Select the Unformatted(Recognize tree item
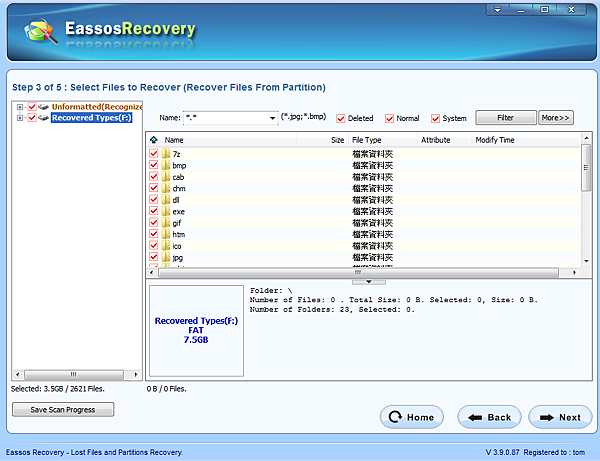 click(97, 107)
